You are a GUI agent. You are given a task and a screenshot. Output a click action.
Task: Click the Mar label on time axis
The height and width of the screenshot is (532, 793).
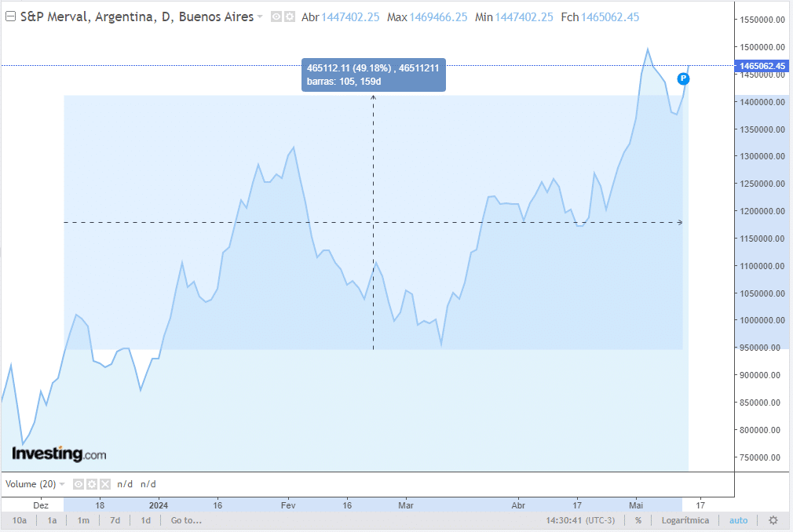tap(406, 505)
